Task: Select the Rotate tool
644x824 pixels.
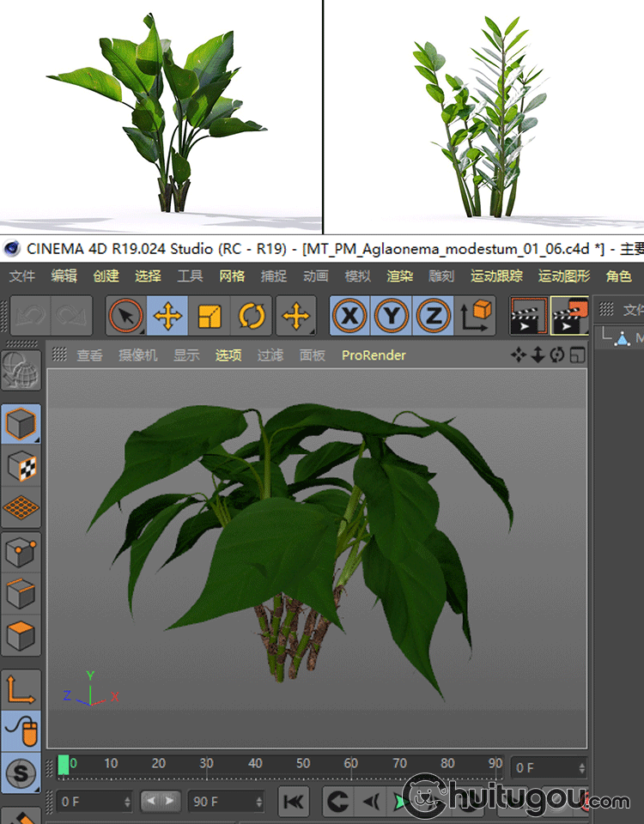Action: coord(252,317)
